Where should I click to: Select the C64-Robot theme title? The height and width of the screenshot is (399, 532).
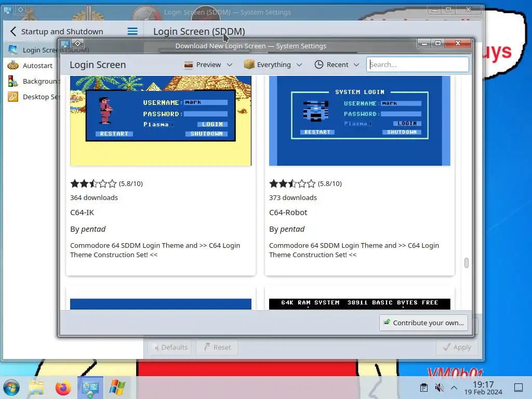click(x=288, y=212)
